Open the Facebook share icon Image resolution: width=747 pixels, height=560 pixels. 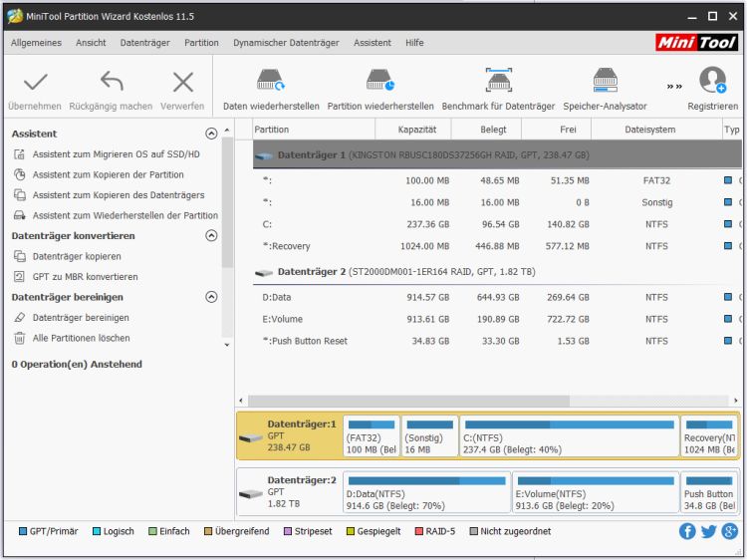click(687, 531)
